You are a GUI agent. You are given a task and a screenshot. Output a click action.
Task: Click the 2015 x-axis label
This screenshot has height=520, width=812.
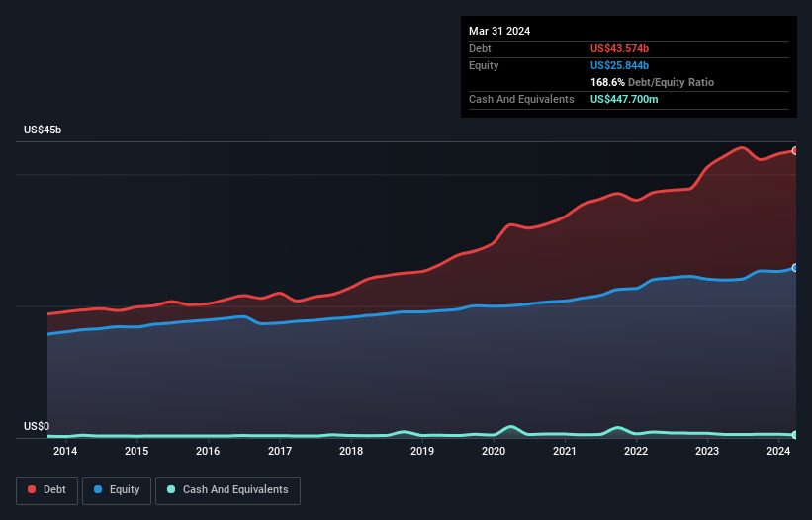pos(136,451)
